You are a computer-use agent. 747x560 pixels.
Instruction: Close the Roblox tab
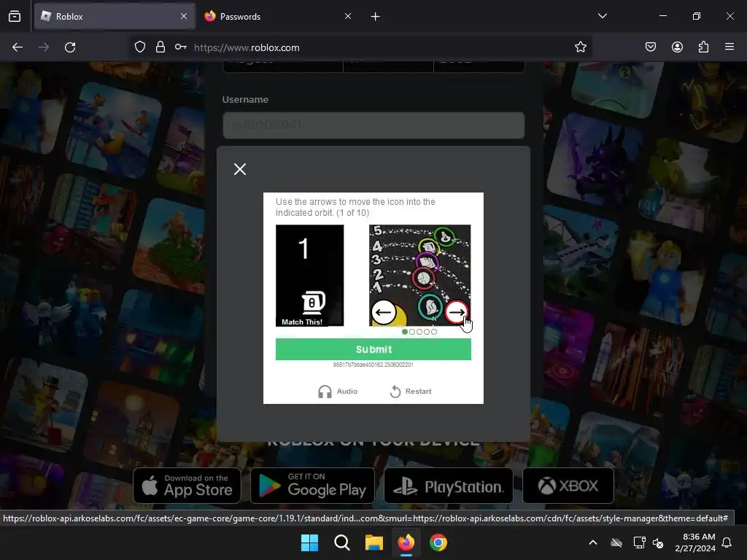click(184, 16)
